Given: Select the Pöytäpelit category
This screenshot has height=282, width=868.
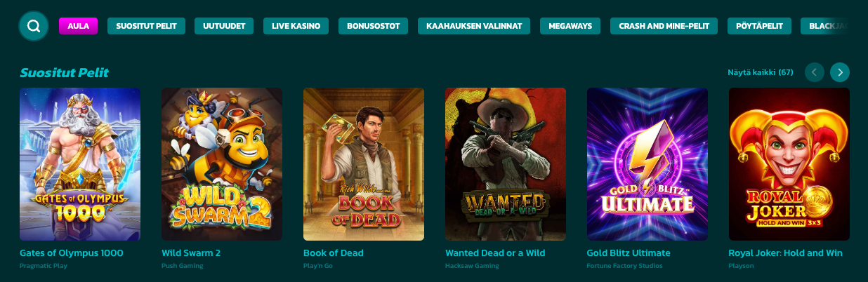Looking at the screenshot, I should coord(759,27).
